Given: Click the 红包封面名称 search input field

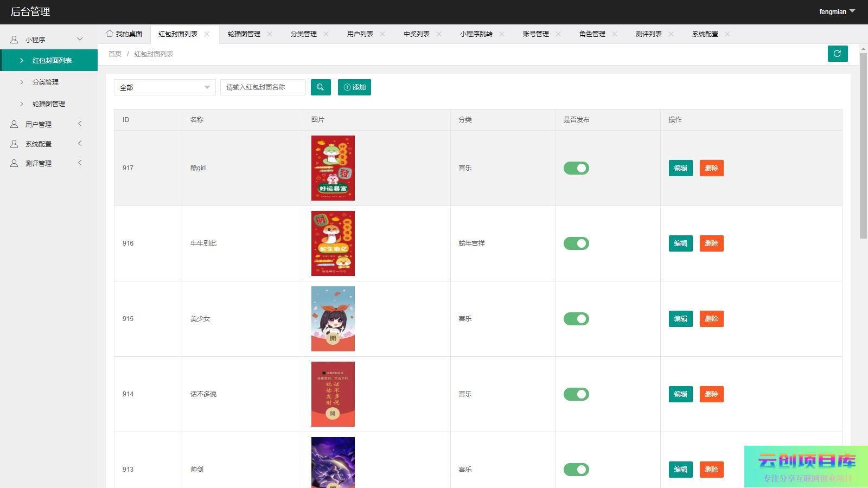Looking at the screenshot, I should (263, 87).
